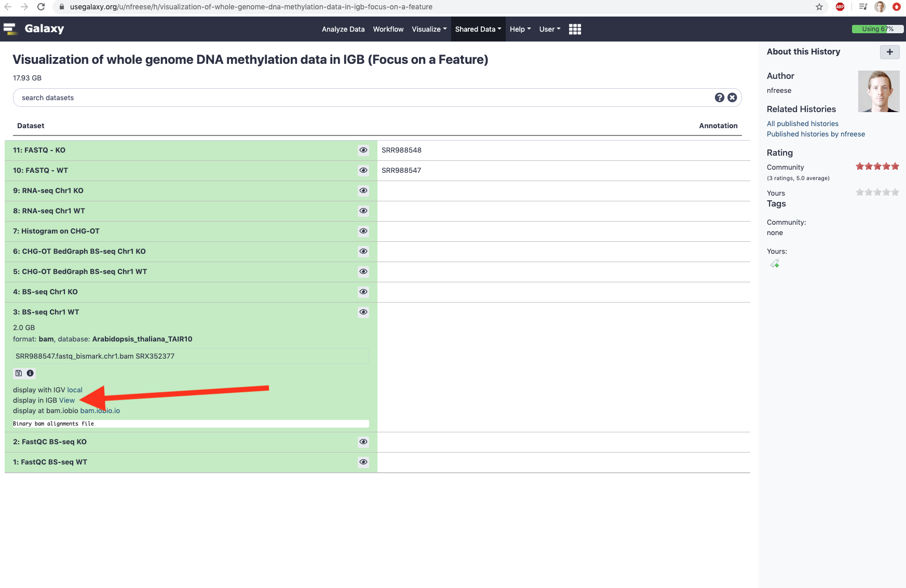906x588 pixels.
Task: Expand the User dropdown menu
Action: click(x=549, y=29)
